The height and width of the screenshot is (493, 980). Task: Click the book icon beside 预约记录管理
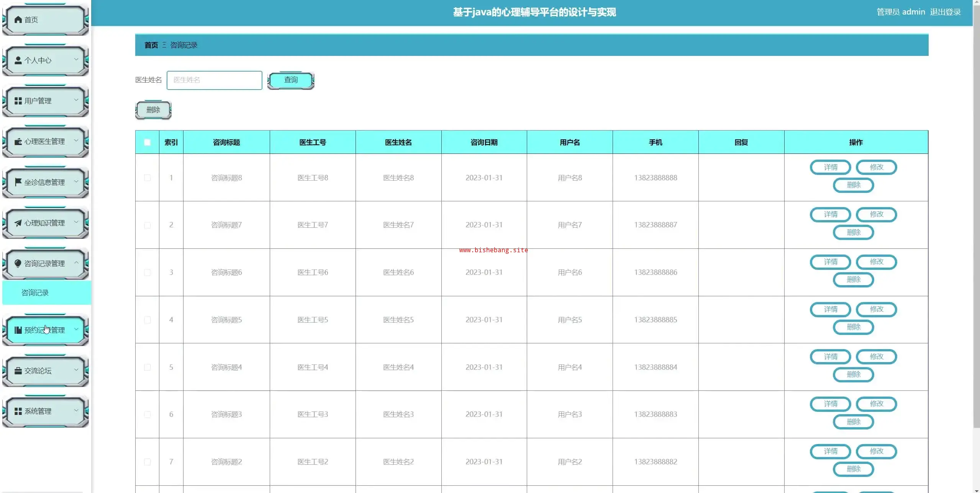pyautogui.click(x=18, y=330)
